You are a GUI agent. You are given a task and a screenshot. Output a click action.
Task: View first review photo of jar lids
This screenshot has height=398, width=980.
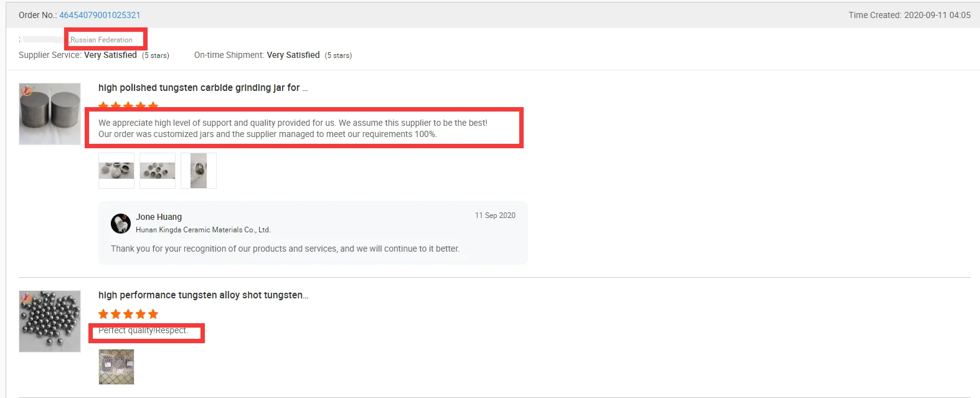[116, 171]
